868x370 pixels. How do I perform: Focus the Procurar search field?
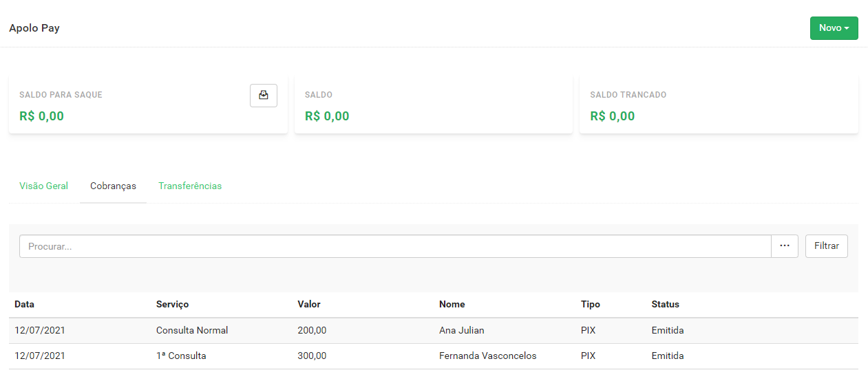click(395, 246)
